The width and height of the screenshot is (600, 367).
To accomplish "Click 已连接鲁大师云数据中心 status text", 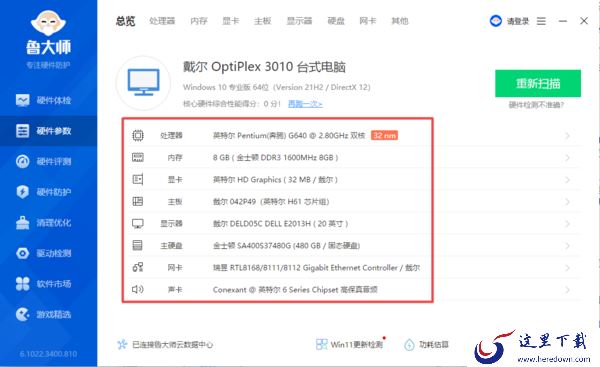I will pyautogui.click(x=172, y=344).
